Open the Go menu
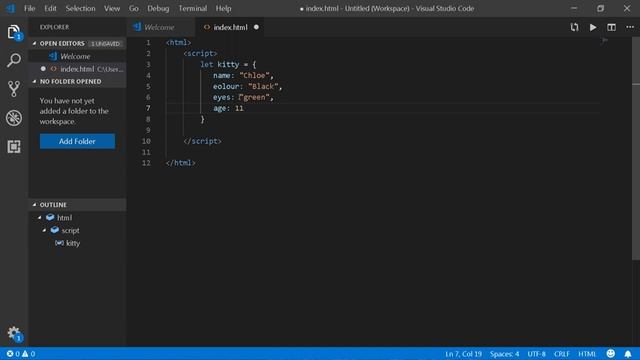Viewport: 640px width, 360px height. coord(133,8)
